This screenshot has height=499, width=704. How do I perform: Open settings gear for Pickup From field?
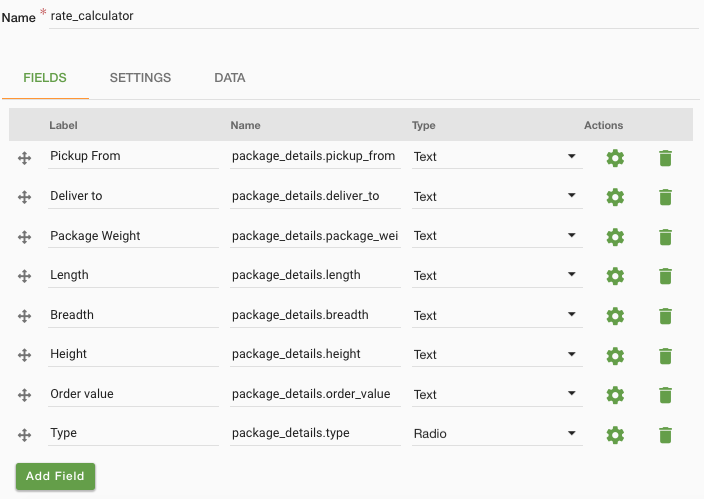coord(615,158)
